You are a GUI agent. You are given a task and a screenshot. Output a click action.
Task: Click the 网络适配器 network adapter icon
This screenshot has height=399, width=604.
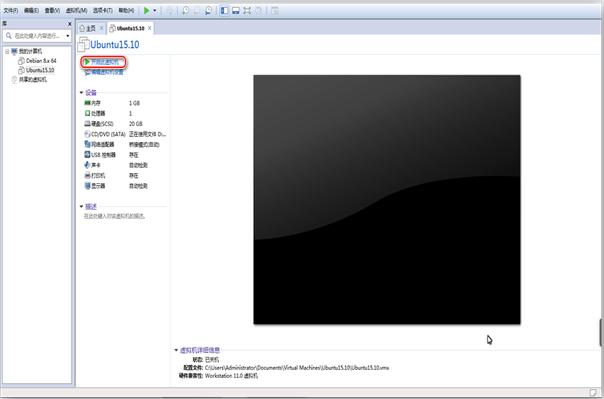[87, 144]
